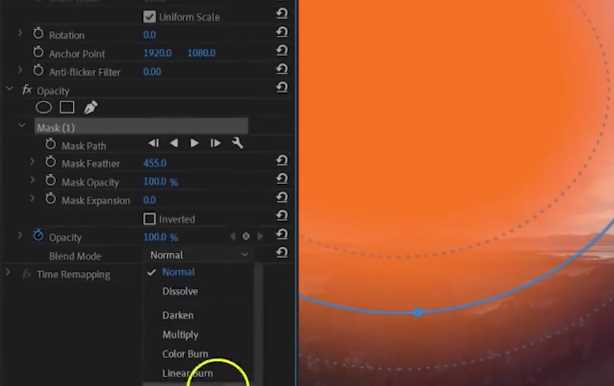Viewport: 614px width, 386px height.
Task: Toggle Mask Expansion stopwatch
Action: (x=51, y=199)
